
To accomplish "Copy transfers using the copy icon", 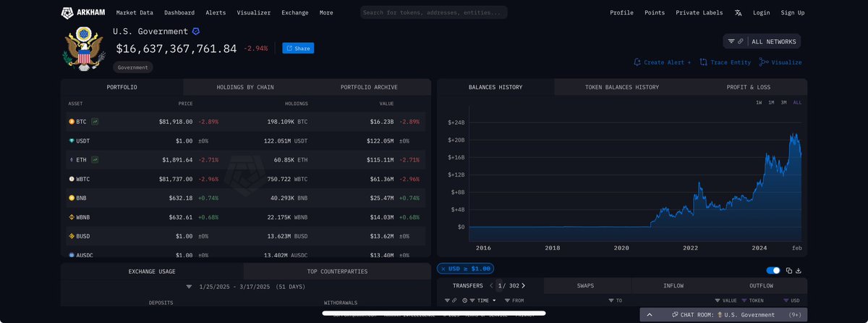I will [x=788, y=270].
